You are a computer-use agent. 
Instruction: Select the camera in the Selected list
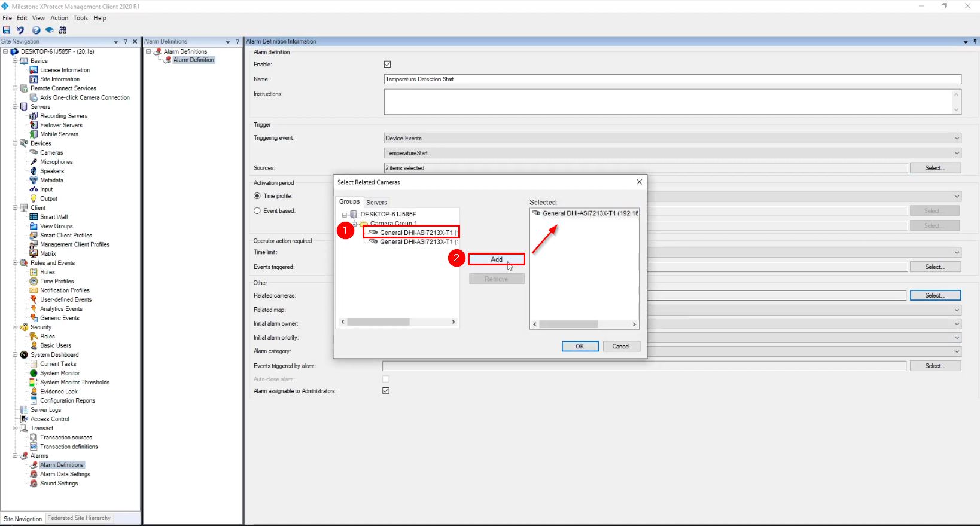point(585,213)
